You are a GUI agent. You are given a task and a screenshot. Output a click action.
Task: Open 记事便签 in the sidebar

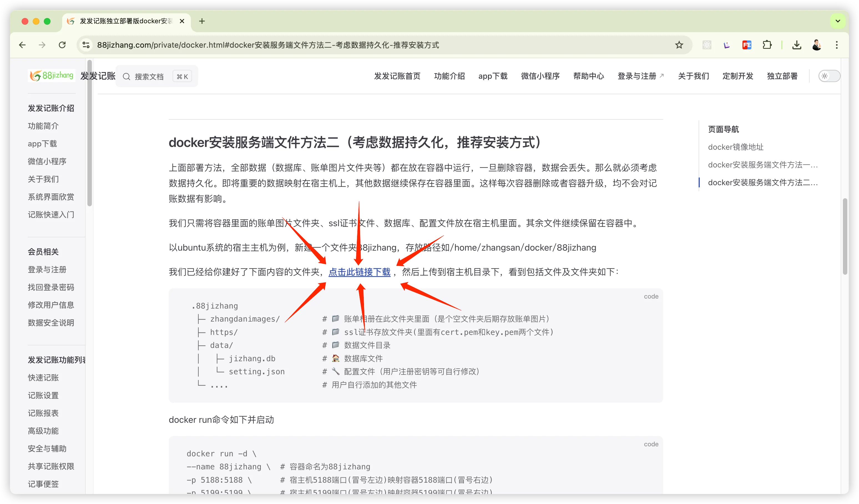(43, 484)
